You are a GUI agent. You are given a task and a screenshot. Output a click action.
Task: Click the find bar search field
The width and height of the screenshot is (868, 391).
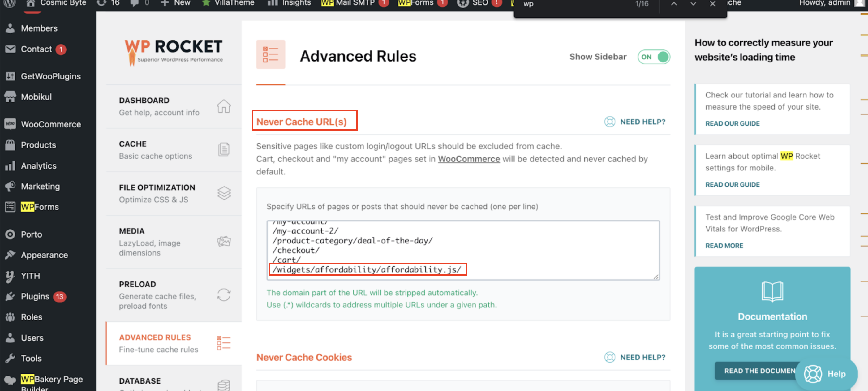pos(573,4)
